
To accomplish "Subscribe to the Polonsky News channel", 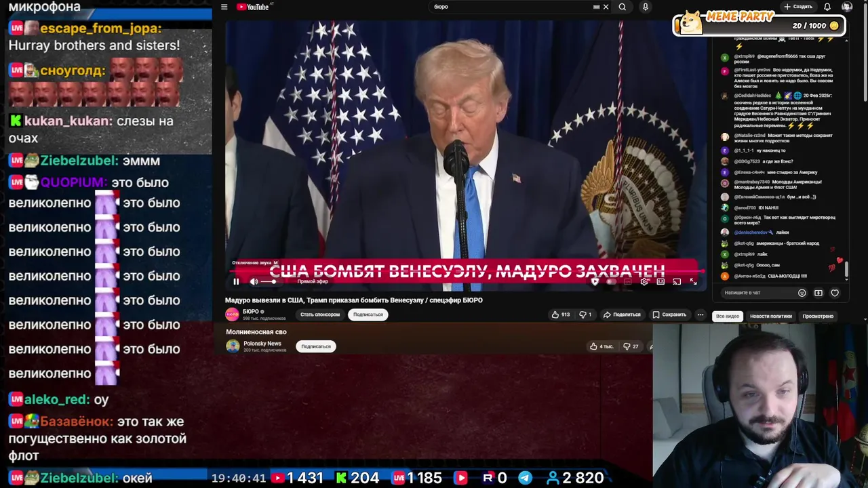I will click(316, 346).
